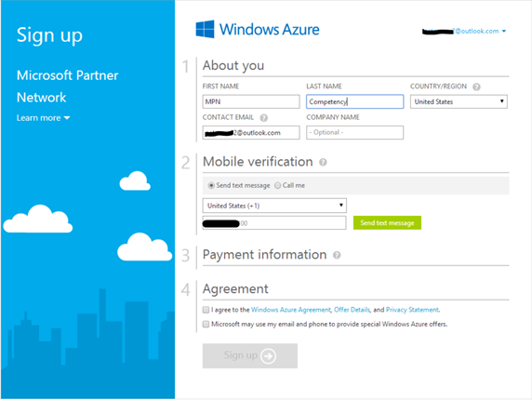Image resolution: width=532 pixels, height=400 pixels.
Task: Open help icon next to Country/Region
Action: [x=476, y=87]
